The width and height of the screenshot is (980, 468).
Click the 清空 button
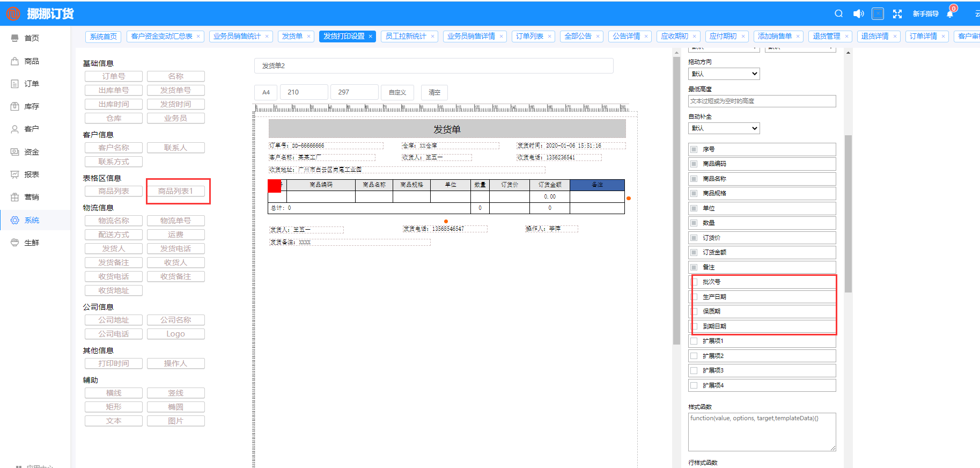point(434,92)
